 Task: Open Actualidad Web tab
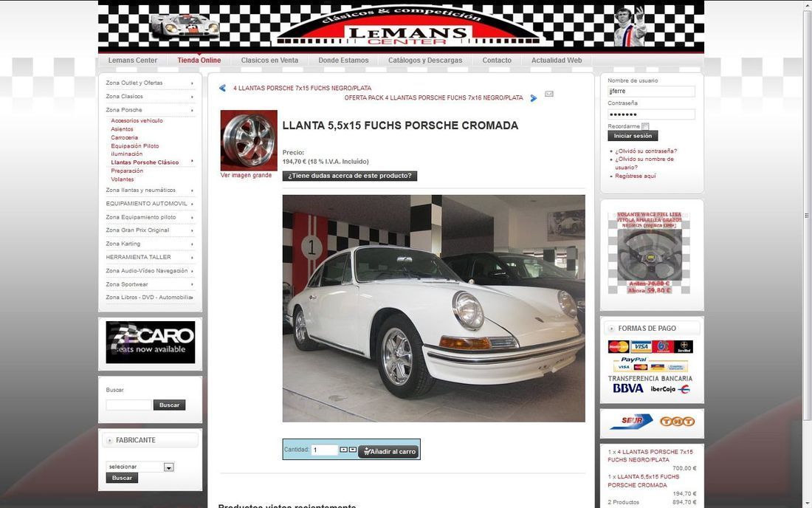pyautogui.click(x=556, y=60)
